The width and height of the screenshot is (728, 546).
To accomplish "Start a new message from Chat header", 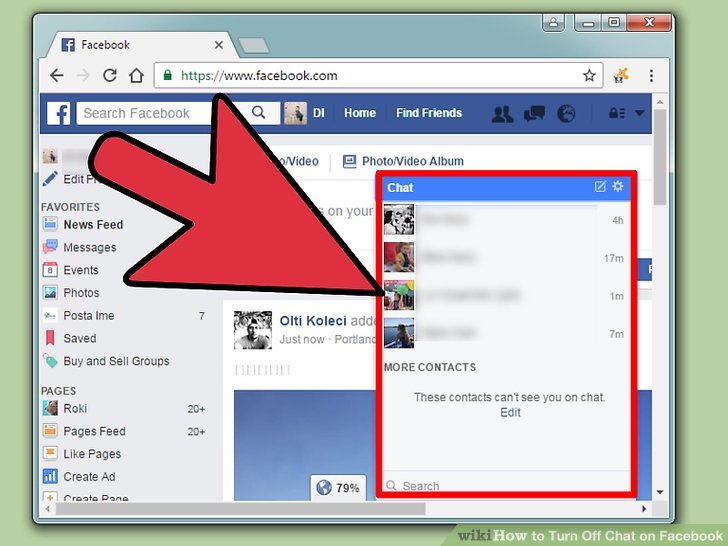I will (x=600, y=187).
